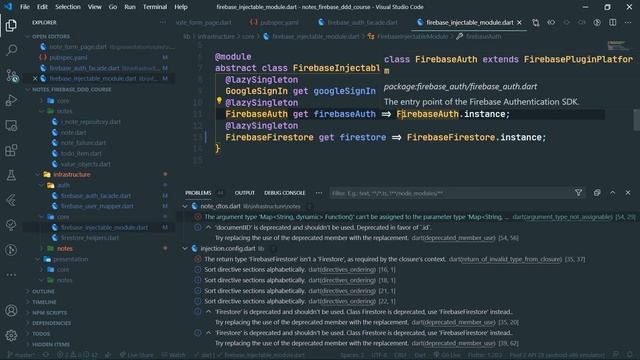This screenshot has height=360, width=640.
Task: Open note_failure.dart in explorer tree
Action: coord(83,143)
